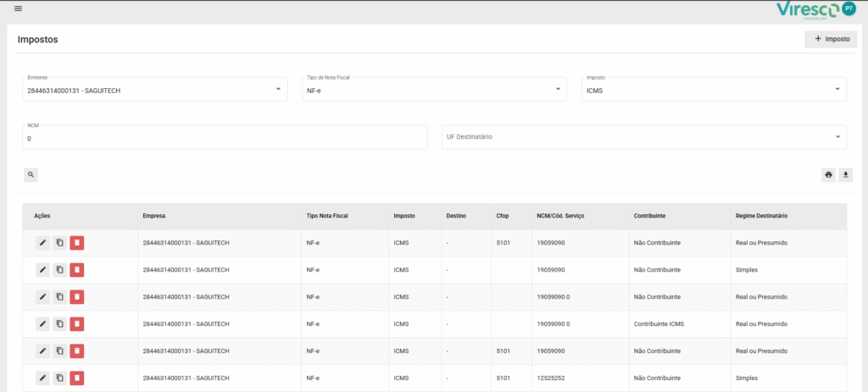The width and height of the screenshot is (868, 392).
Task: Click the download export icon
Action: 845,175
